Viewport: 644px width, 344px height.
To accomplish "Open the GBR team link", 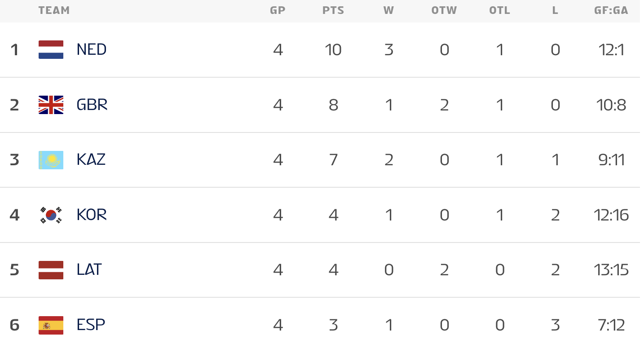I will (x=92, y=105).
